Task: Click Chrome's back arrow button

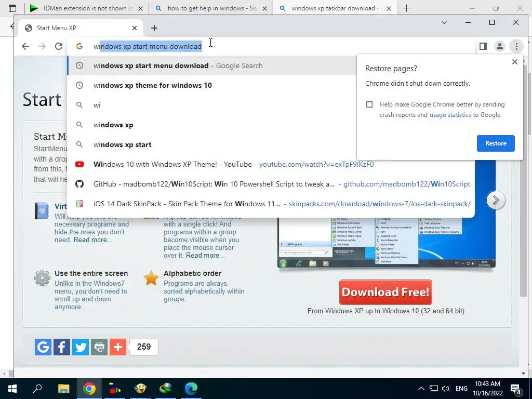Action: pos(25,46)
